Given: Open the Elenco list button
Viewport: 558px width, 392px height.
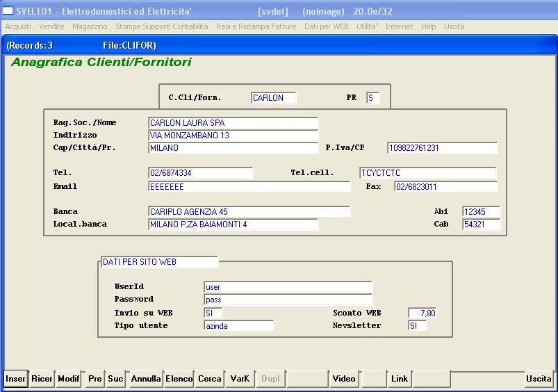Looking at the screenshot, I should 179,379.
